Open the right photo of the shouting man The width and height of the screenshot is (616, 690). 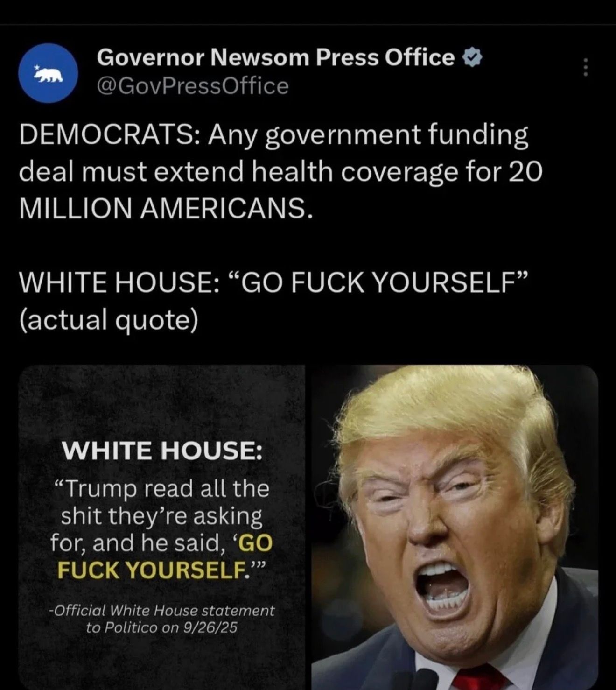pos(455,528)
